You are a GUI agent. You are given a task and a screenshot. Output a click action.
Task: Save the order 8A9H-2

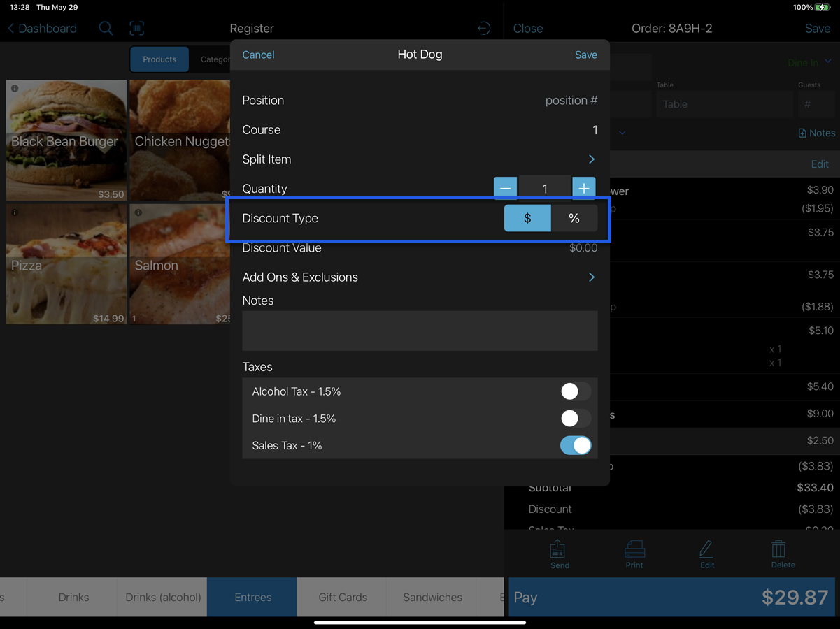pyautogui.click(x=818, y=29)
